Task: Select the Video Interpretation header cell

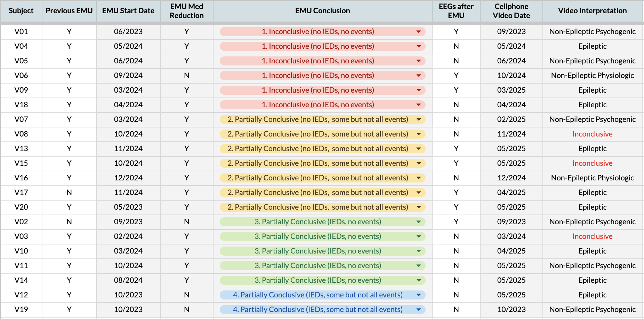Action: [x=592, y=11]
